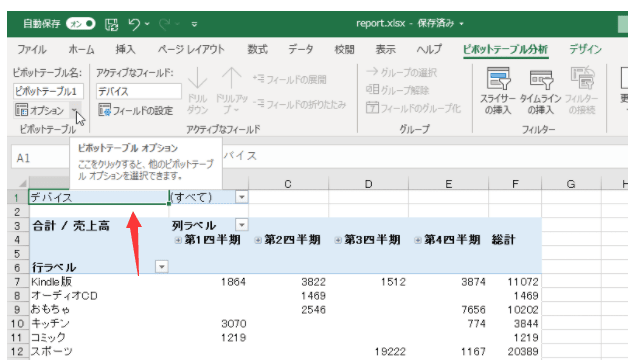Click スライサーの挿入 icon

click(x=498, y=78)
